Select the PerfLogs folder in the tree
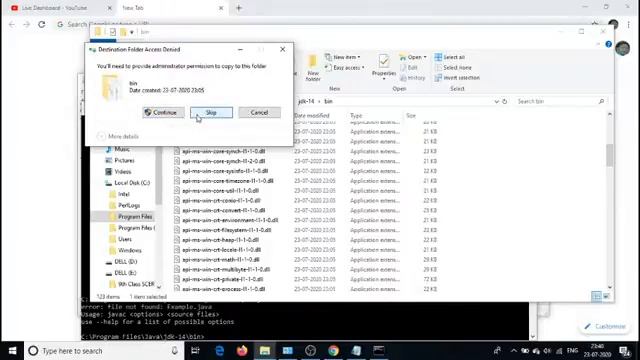640x360 pixels. coord(125,205)
